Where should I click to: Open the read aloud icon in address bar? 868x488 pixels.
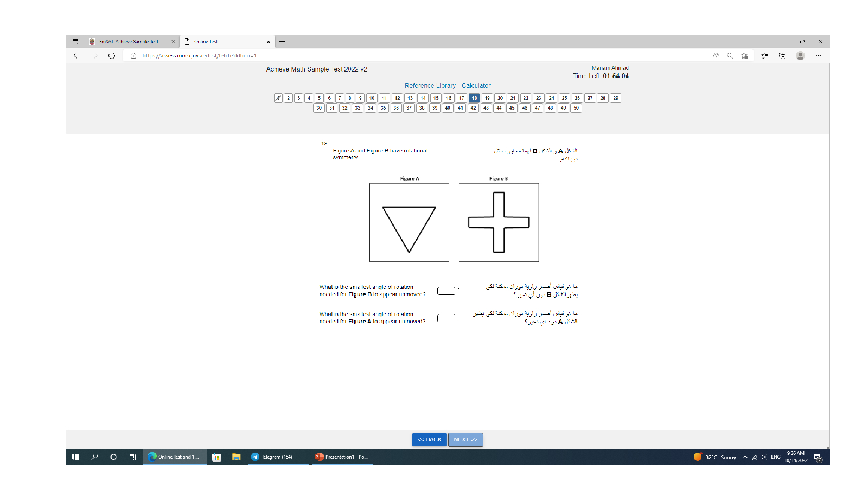click(x=716, y=55)
